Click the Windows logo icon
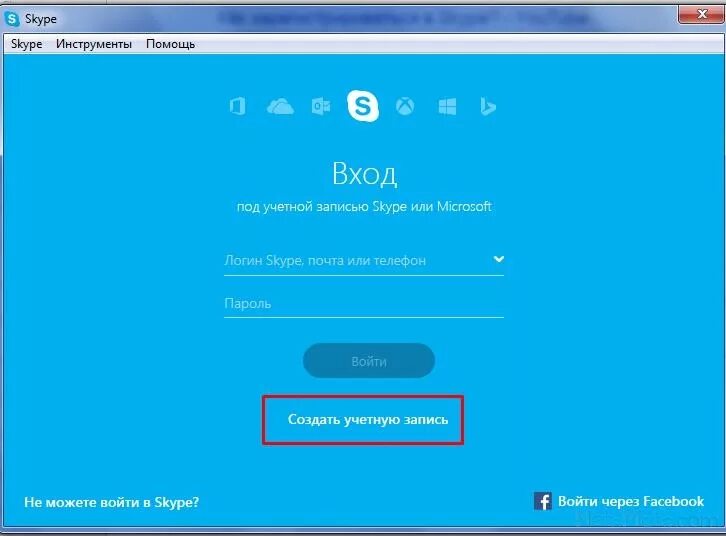The height and width of the screenshot is (536, 726). pos(447,106)
